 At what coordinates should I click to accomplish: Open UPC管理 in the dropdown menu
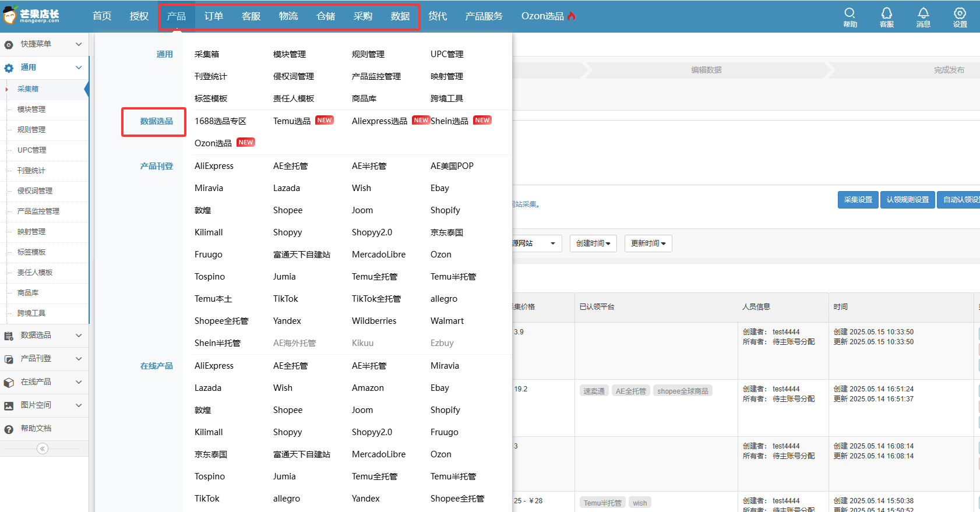[447, 54]
